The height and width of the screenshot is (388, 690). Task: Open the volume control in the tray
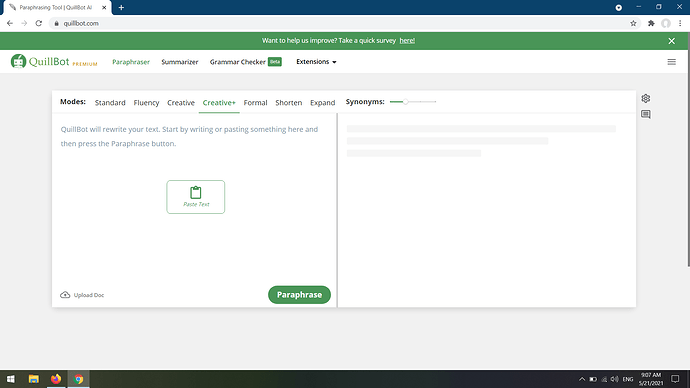(x=615, y=379)
